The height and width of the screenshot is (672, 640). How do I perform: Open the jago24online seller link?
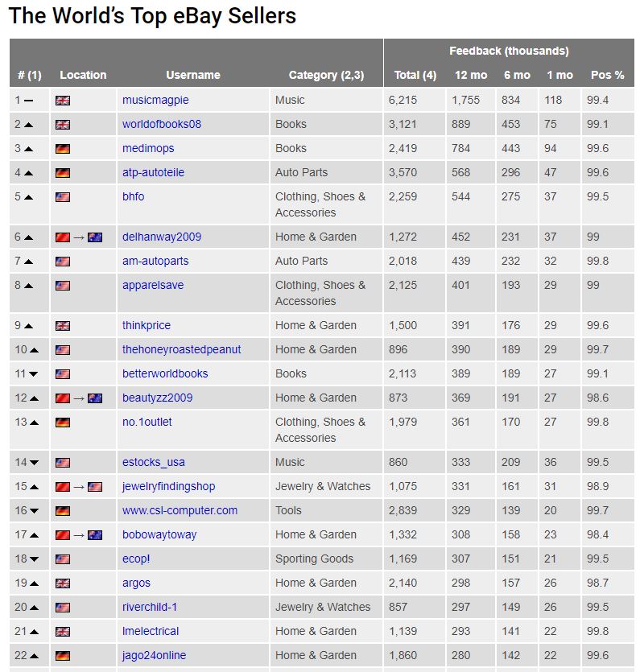(x=154, y=655)
